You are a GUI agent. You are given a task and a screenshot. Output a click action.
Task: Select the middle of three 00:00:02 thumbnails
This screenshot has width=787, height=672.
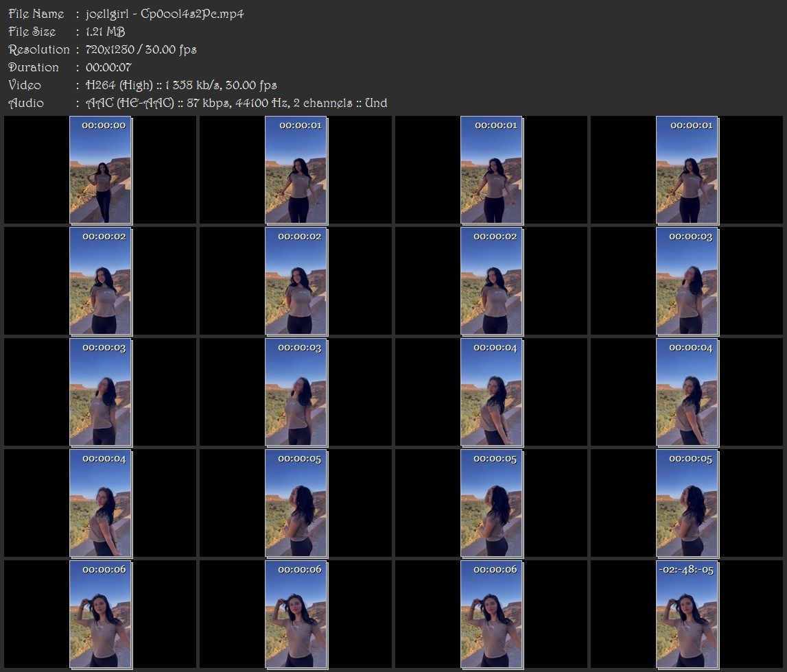[x=296, y=281]
